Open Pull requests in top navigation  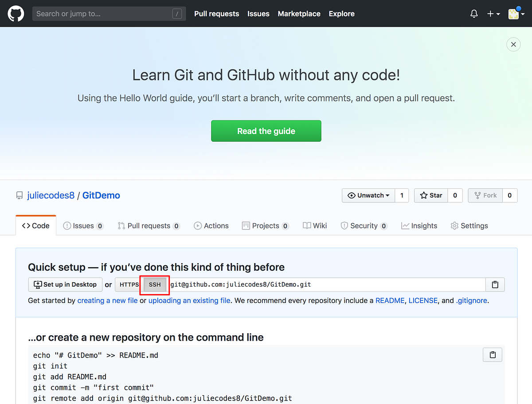(x=217, y=14)
